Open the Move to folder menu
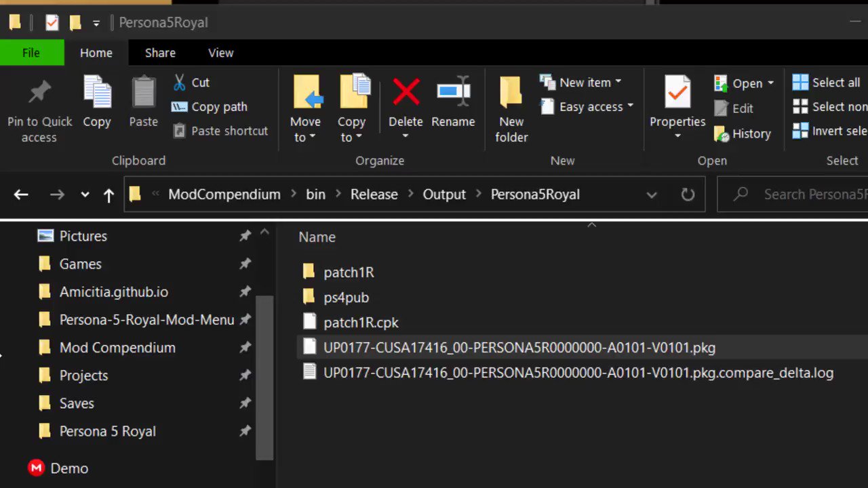Image resolution: width=868 pixels, height=488 pixels. pyautogui.click(x=306, y=110)
